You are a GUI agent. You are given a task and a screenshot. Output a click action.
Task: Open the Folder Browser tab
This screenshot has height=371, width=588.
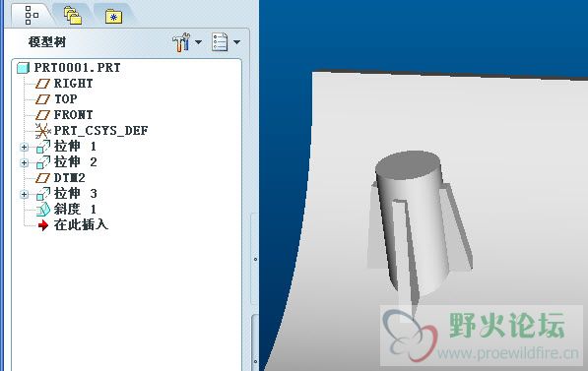73,16
